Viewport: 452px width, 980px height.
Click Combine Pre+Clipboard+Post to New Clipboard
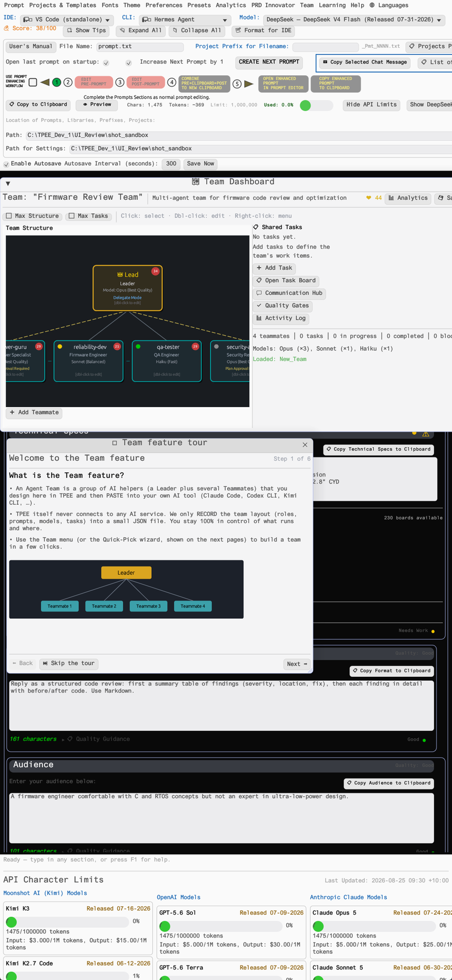204,84
